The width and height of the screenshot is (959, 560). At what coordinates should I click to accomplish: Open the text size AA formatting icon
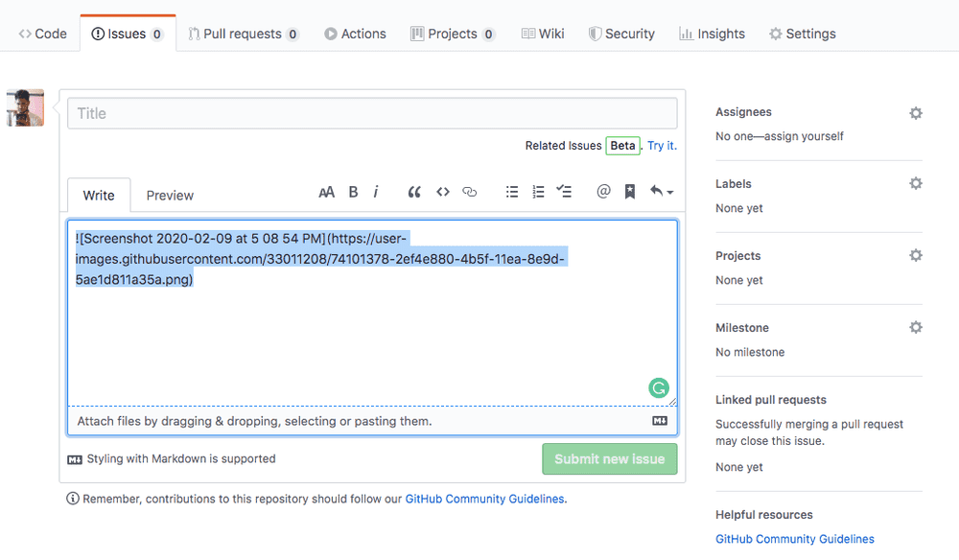[326, 191]
